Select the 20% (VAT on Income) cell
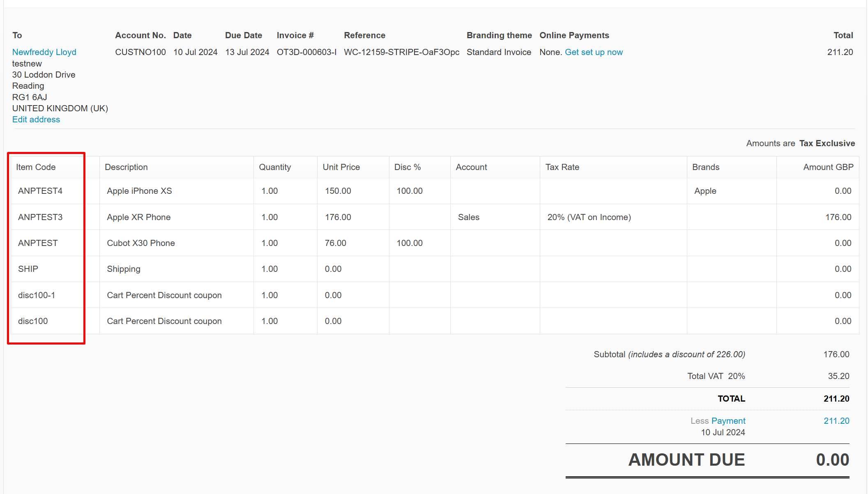This screenshot has width=868, height=494. pyautogui.click(x=589, y=217)
